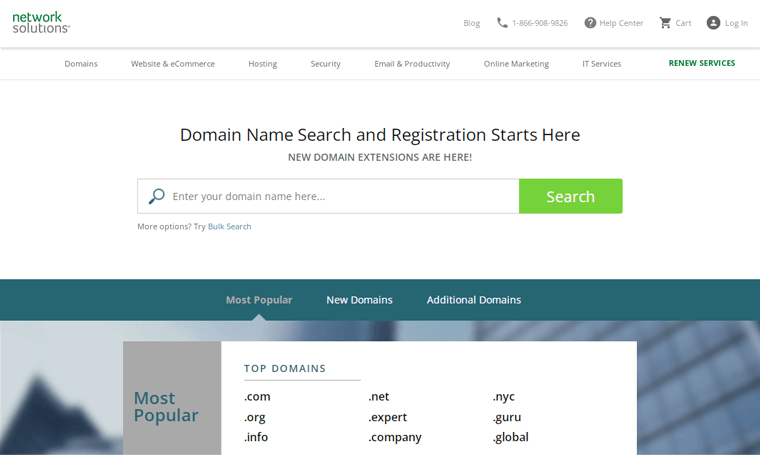This screenshot has width=760, height=455.
Task: Click the 1-866-908-9826 phone number
Action: click(x=539, y=23)
